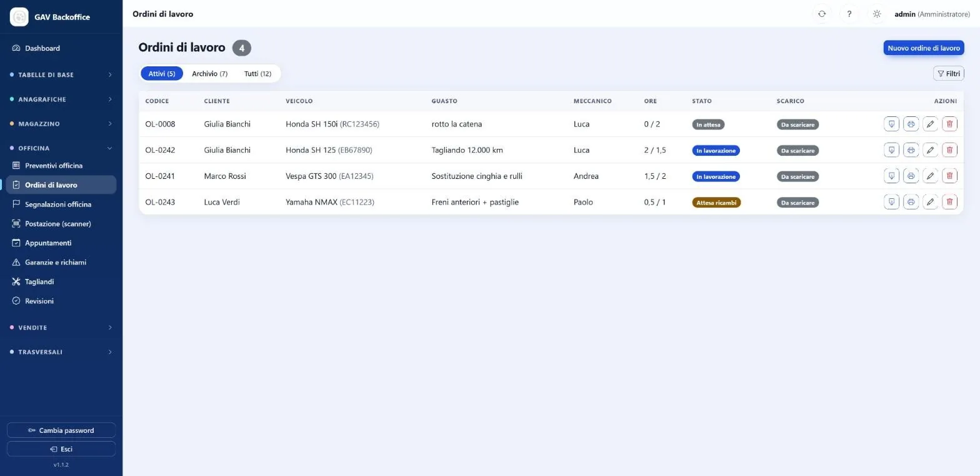The height and width of the screenshot is (476, 980).
Task: Log out with the Esci button
Action: coord(61,449)
